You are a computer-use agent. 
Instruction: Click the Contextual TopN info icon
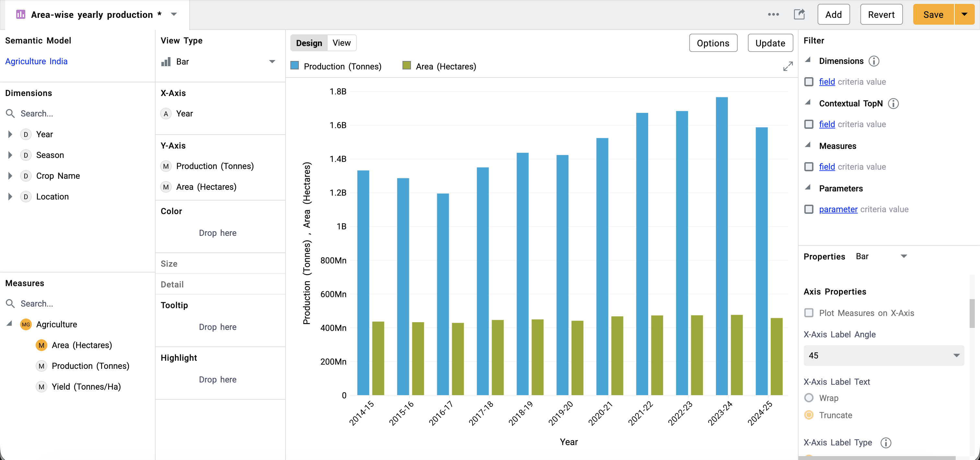point(893,103)
